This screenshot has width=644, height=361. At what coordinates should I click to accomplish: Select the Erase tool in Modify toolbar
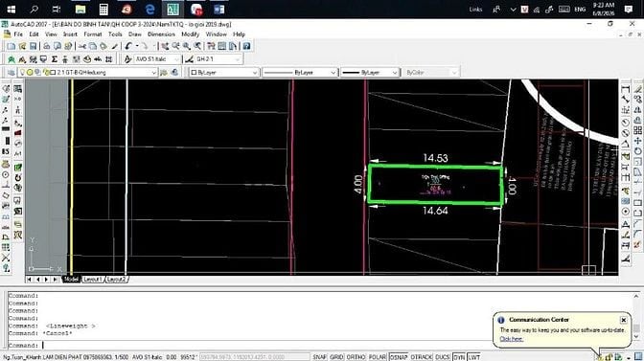point(637,89)
